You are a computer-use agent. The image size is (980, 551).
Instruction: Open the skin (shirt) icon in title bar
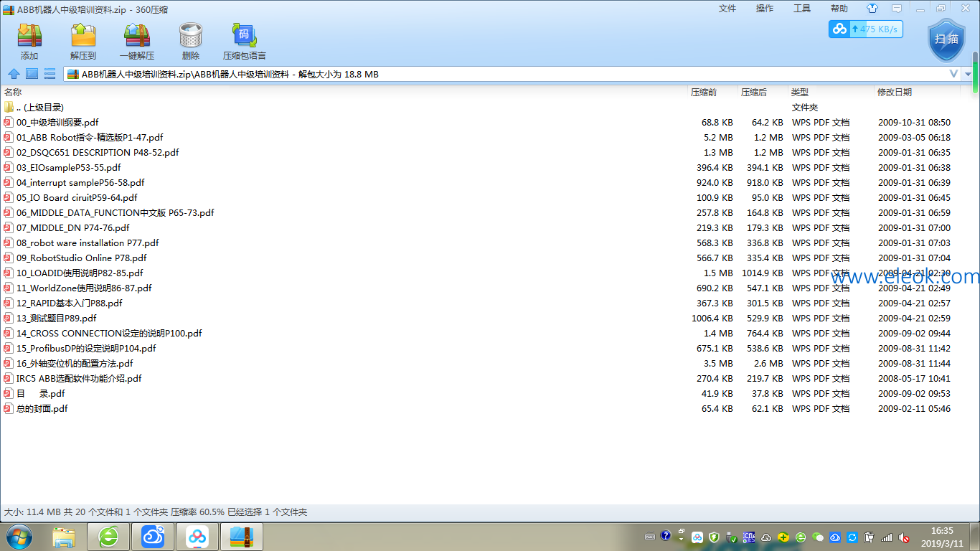pos(872,9)
